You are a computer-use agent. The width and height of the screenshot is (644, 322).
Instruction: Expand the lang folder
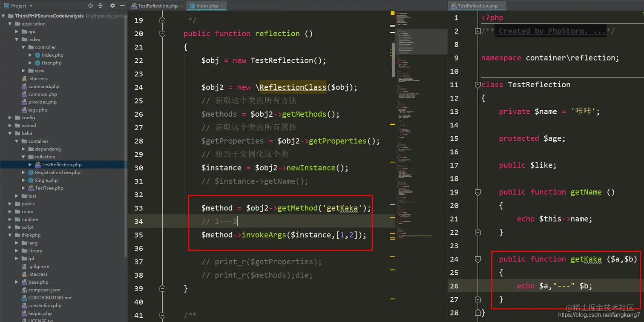[x=17, y=243]
